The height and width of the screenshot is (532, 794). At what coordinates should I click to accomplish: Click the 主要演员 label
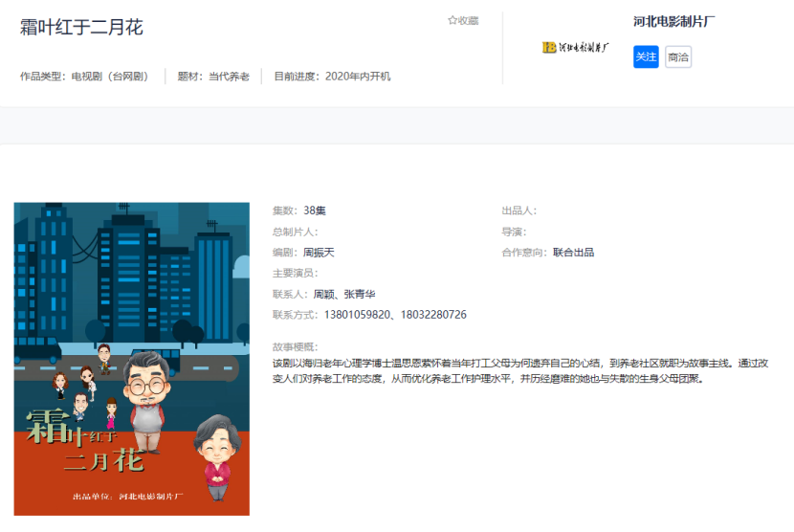pos(296,273)
